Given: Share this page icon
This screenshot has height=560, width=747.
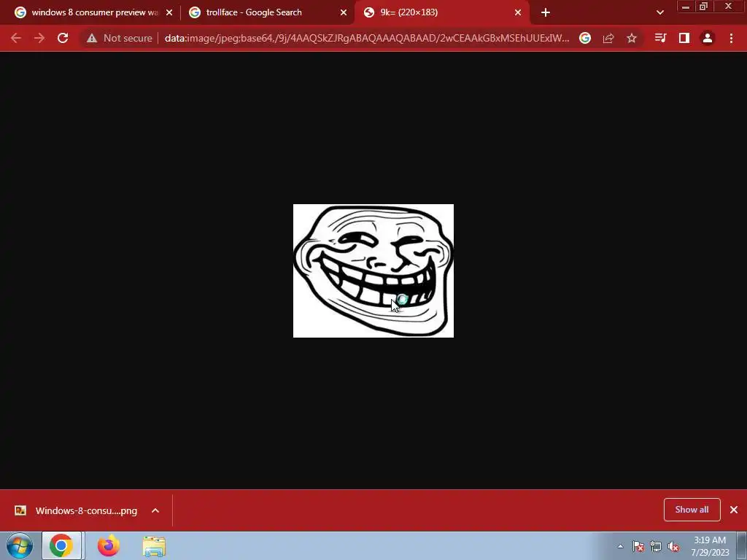Looking at the screenshot, I should [608, 38].
